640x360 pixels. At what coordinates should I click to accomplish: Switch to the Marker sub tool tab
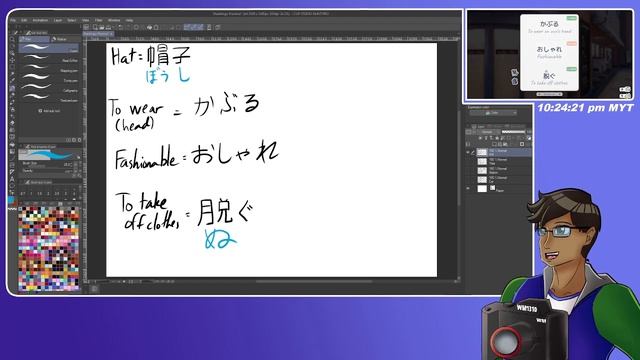point(65,39)
